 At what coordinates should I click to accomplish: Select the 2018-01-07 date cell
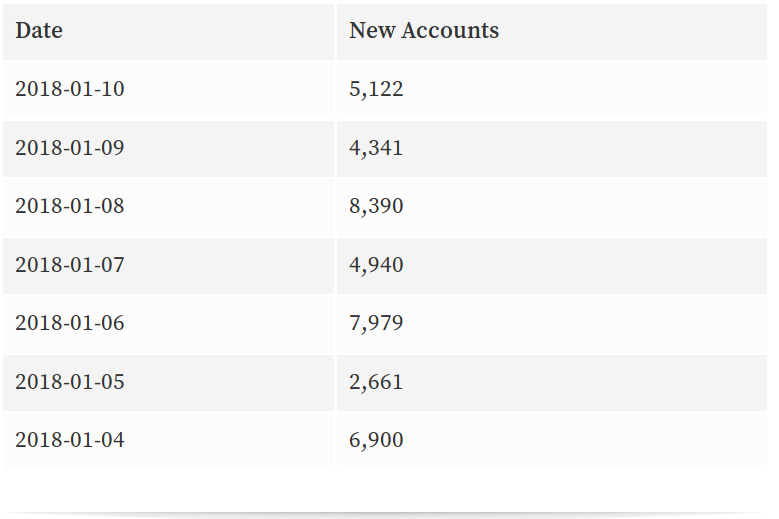(70, 265)
